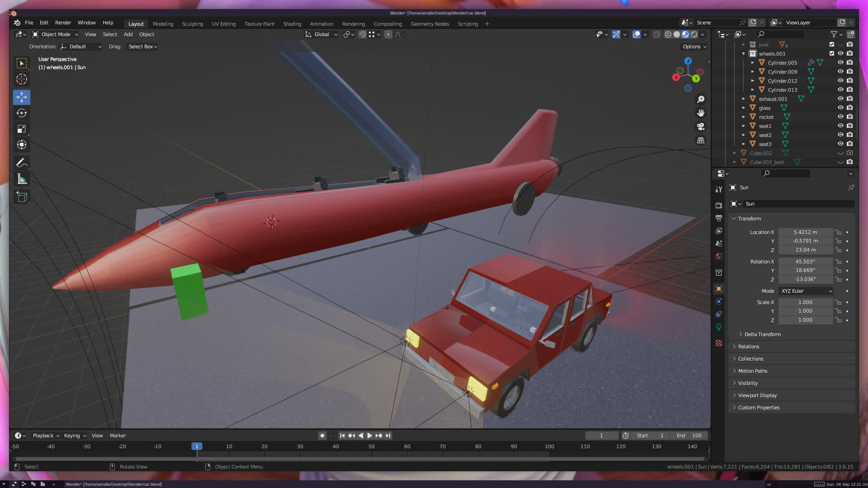Toggle camera view in viewport

click(x=700, y=127)
